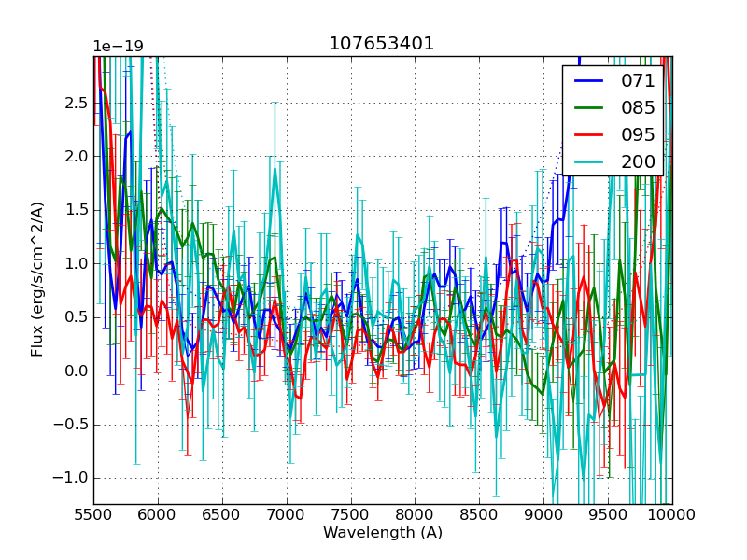
Task: Select the 085 legend entry label
Action: tap(638, 107)
